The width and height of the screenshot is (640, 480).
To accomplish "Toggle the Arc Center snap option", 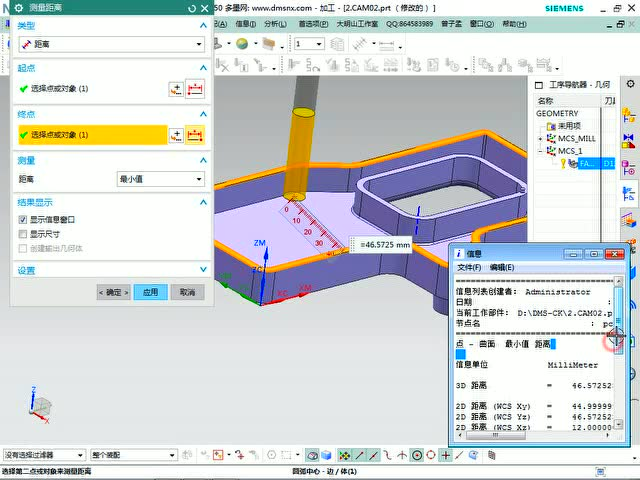I will pos(417,455).
